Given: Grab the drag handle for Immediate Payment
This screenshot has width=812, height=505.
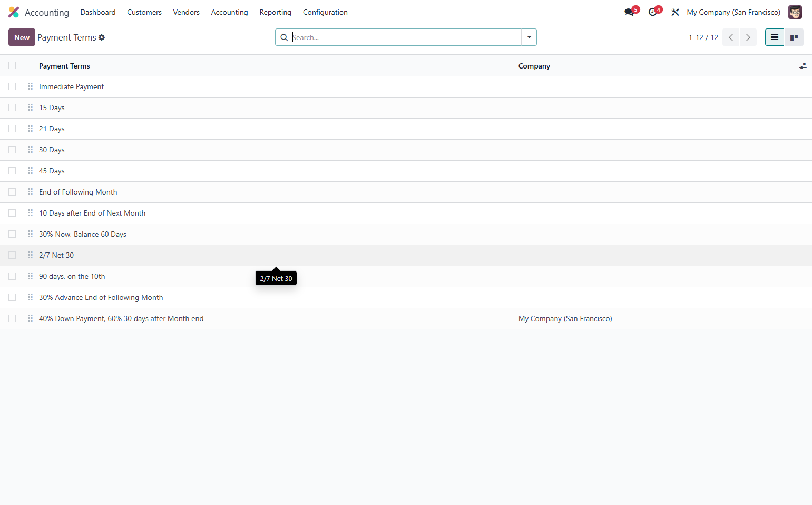Looking at the screenshot, I should 30,86.
